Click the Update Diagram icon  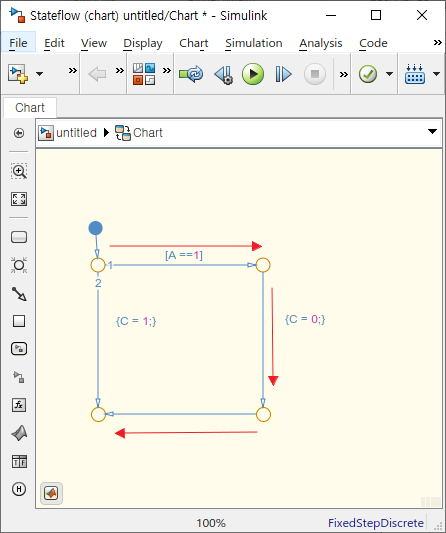coord(191,74)
